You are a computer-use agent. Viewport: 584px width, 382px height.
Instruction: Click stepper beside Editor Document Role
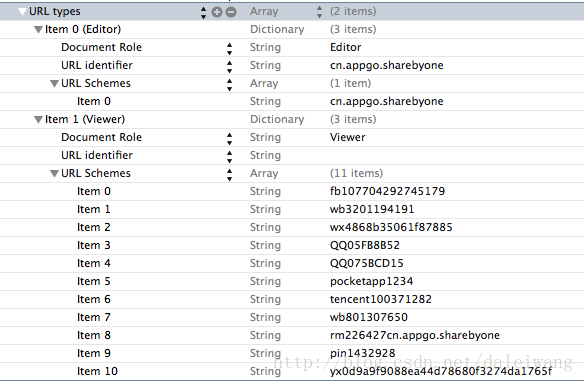point(229,48)
